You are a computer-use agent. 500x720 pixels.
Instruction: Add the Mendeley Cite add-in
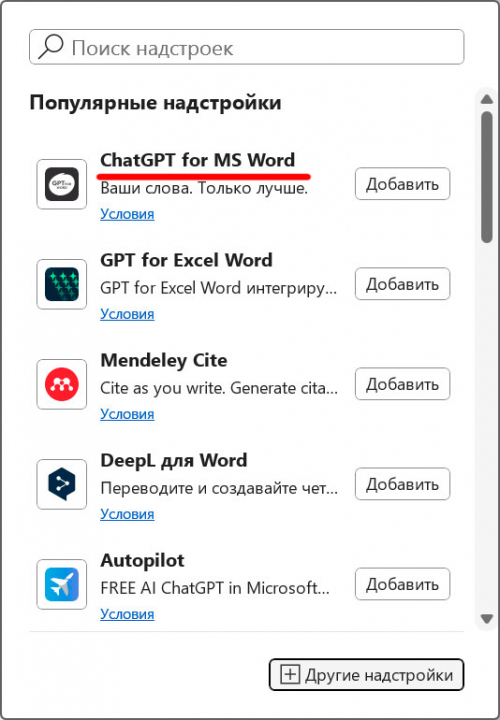(x=402, y=384)
